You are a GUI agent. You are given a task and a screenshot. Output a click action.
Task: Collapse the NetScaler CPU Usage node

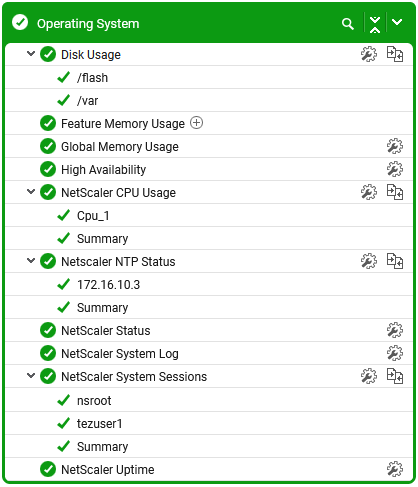[31, 191]
